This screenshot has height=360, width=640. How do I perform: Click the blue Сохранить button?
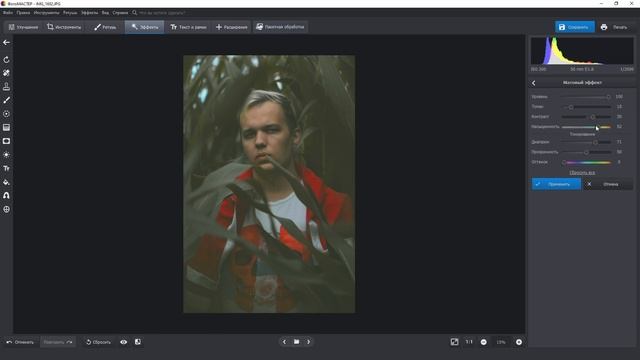point(575,27)
